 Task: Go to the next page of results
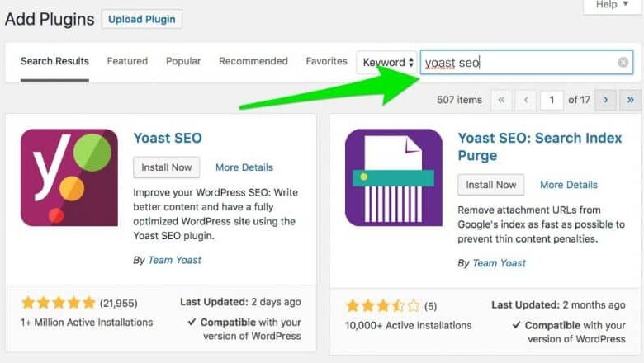606,100
